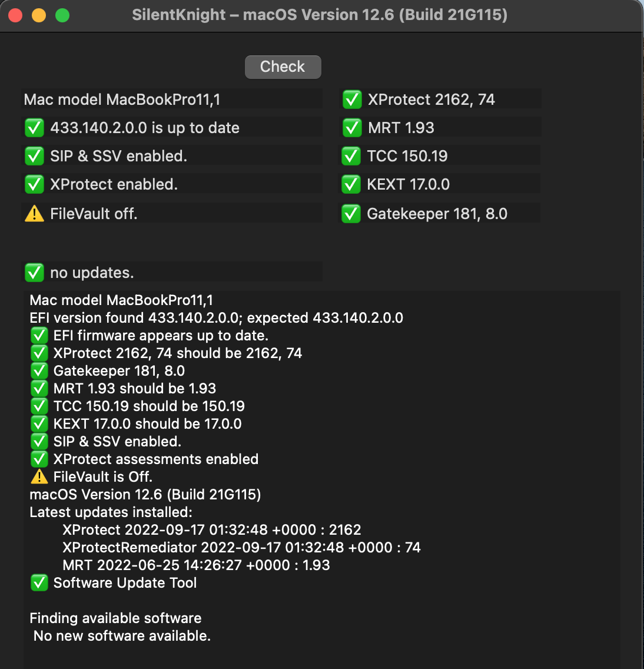Click the 'Gatekeeper 181, 8.0' status field text
This screenshot has width=644, height=669.
click(x=437, y=214)
